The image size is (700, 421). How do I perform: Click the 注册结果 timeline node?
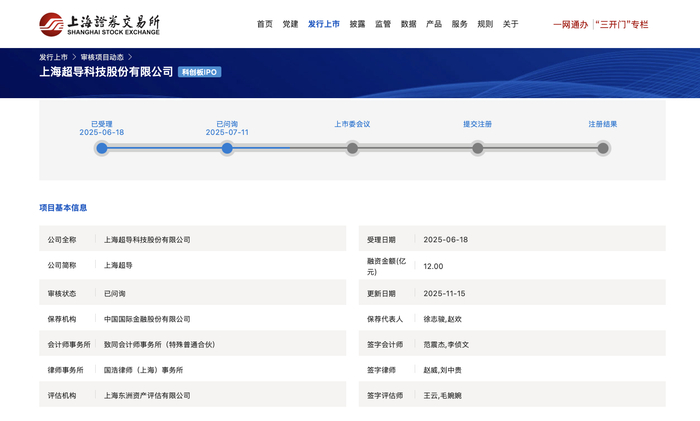click(x=603, y=148)
